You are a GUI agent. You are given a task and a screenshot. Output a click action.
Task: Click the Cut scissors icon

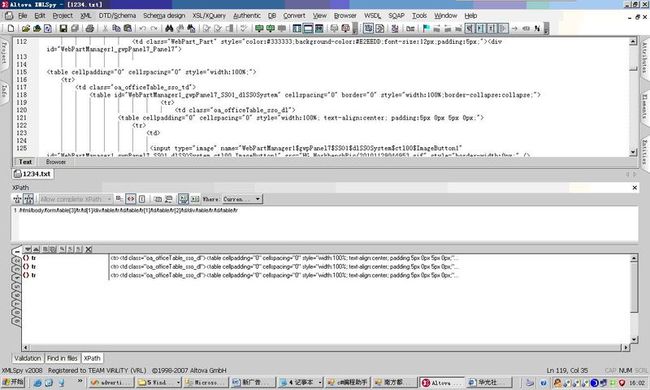105,28
